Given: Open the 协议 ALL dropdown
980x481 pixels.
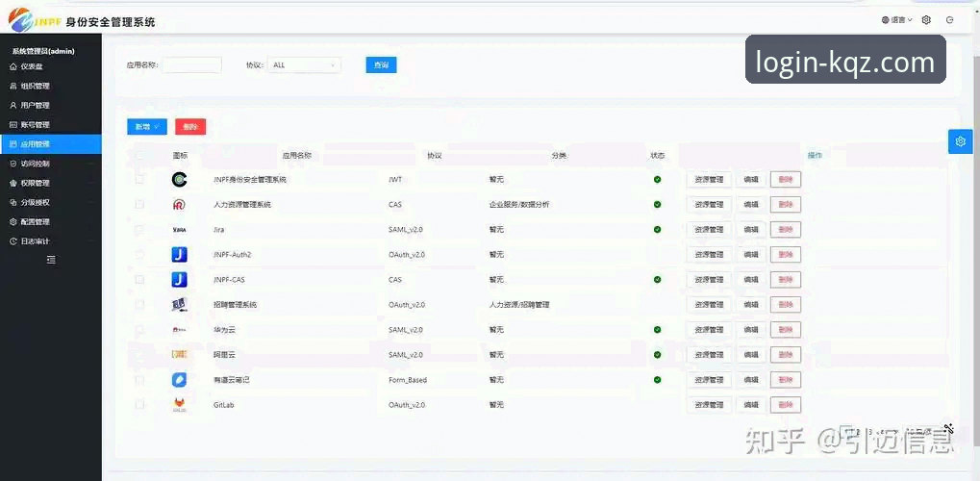Looking at the screenshot, I should point(304,65).
